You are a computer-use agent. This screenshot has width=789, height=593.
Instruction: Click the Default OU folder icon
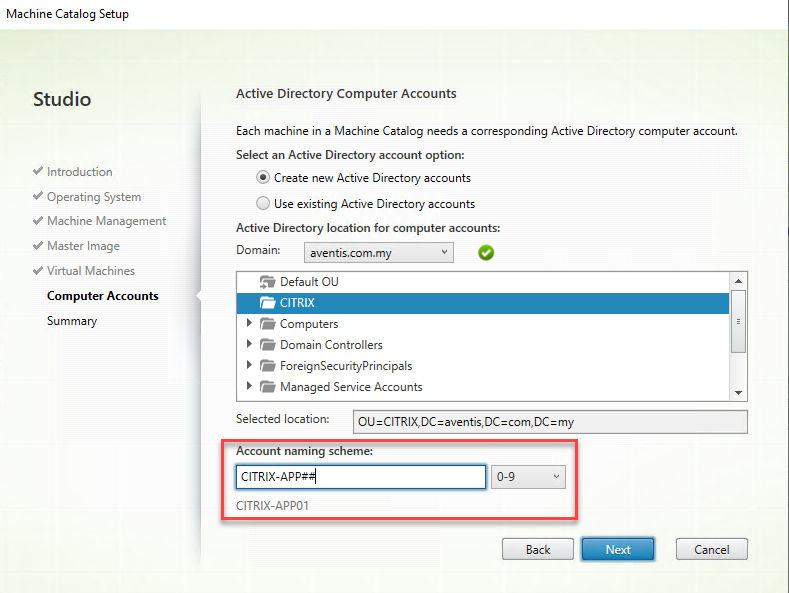coord(267,281)
